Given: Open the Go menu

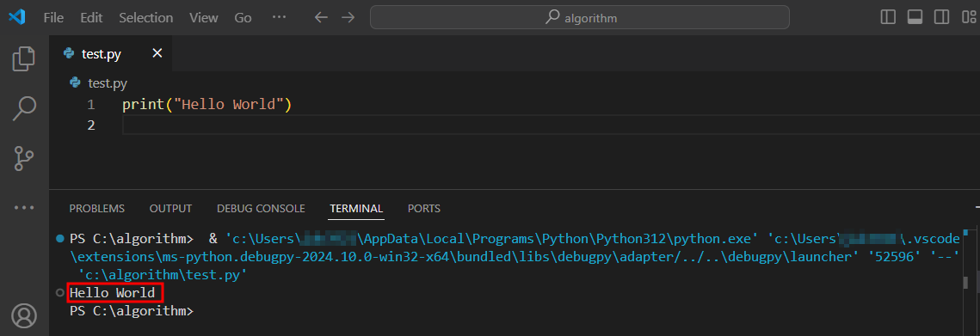Looking at the screenshot, I should coord(243,17).
